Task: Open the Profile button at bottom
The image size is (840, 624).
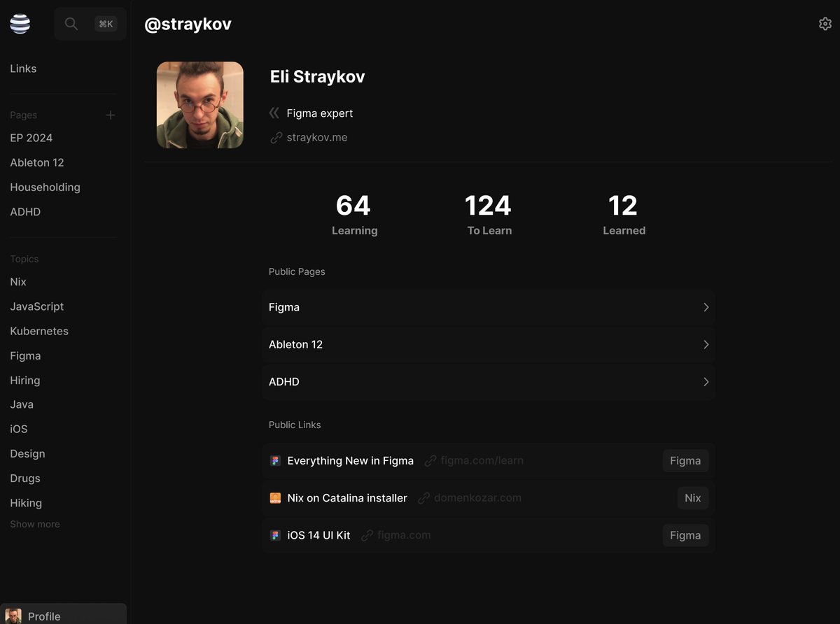Action: click(x=63, y=614)
